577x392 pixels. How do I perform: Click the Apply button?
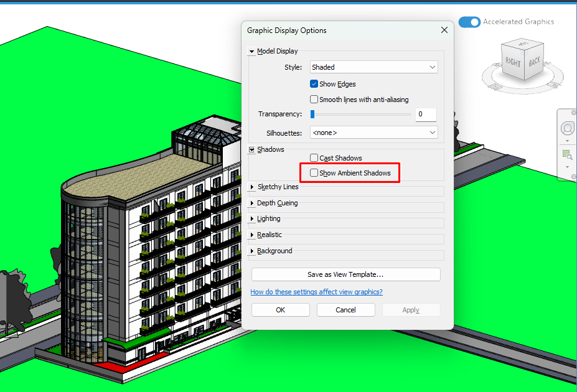click(411, 310)
